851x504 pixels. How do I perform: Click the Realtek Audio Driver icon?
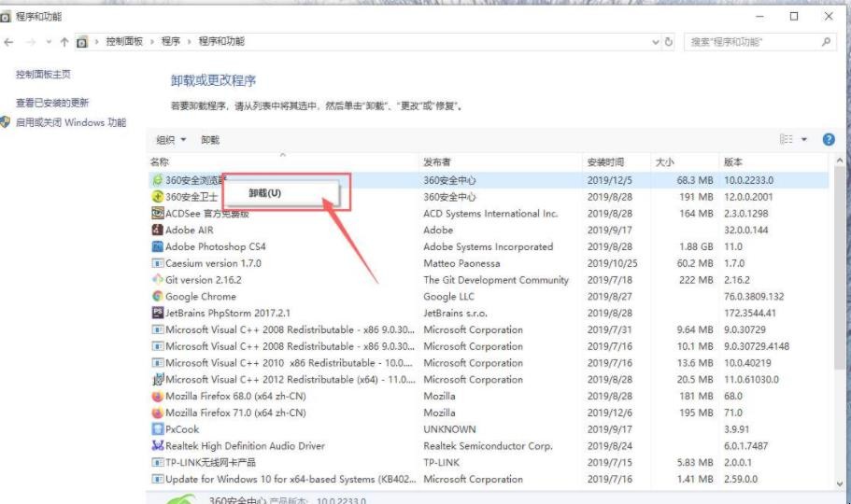pos(157,446)
